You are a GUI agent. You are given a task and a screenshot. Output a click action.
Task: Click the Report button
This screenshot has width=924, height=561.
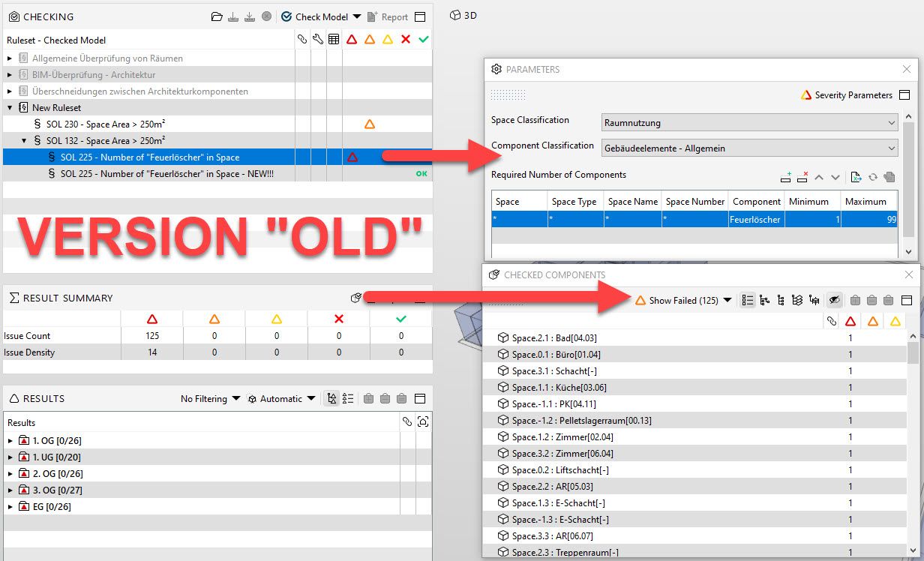click(388, 16)
